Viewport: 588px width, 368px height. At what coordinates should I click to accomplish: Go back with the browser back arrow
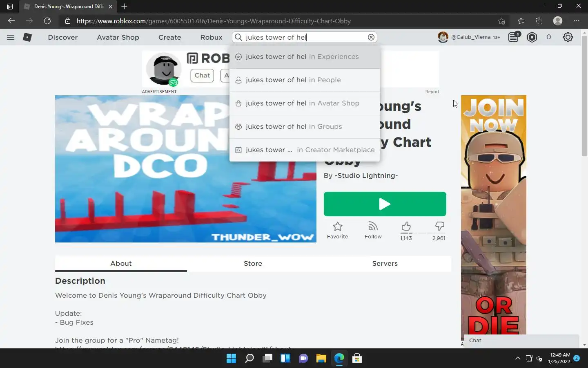pyautogui.click(x=11, y=21)
